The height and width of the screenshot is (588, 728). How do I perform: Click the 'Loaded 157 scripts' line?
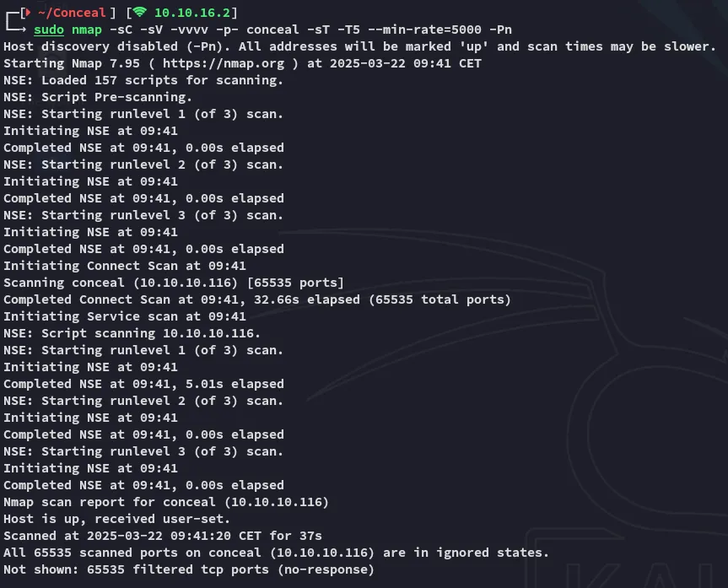143,80
